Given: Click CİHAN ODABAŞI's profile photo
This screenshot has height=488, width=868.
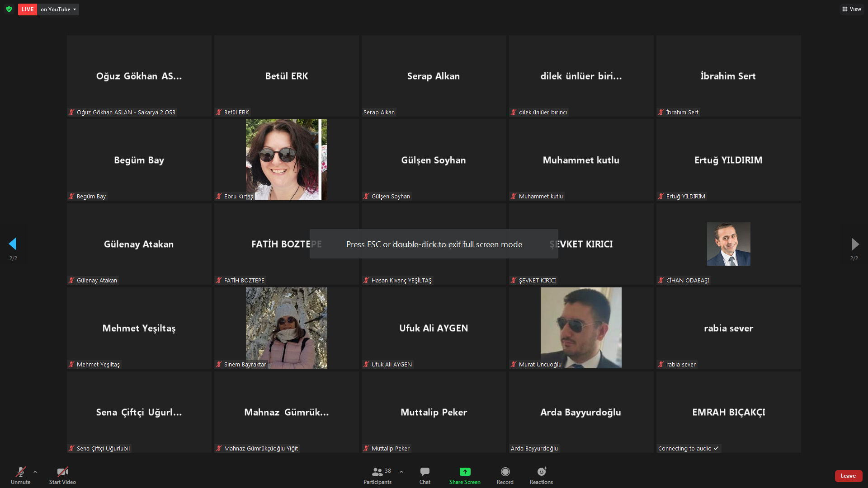Looking at the screenshot, I should (x=728, y=244).
